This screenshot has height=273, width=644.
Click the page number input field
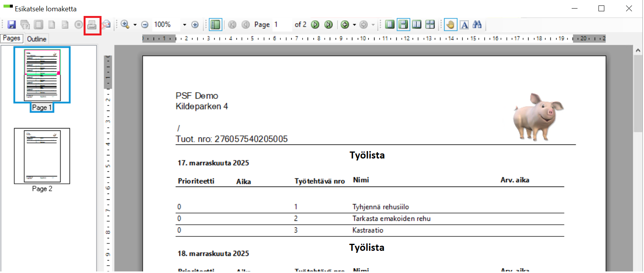point(282,25)
